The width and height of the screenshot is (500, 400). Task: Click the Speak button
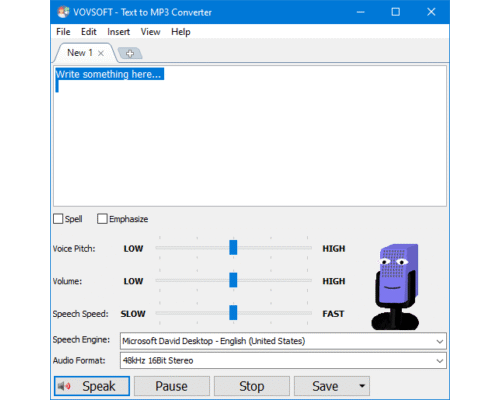tap(92, 386)
